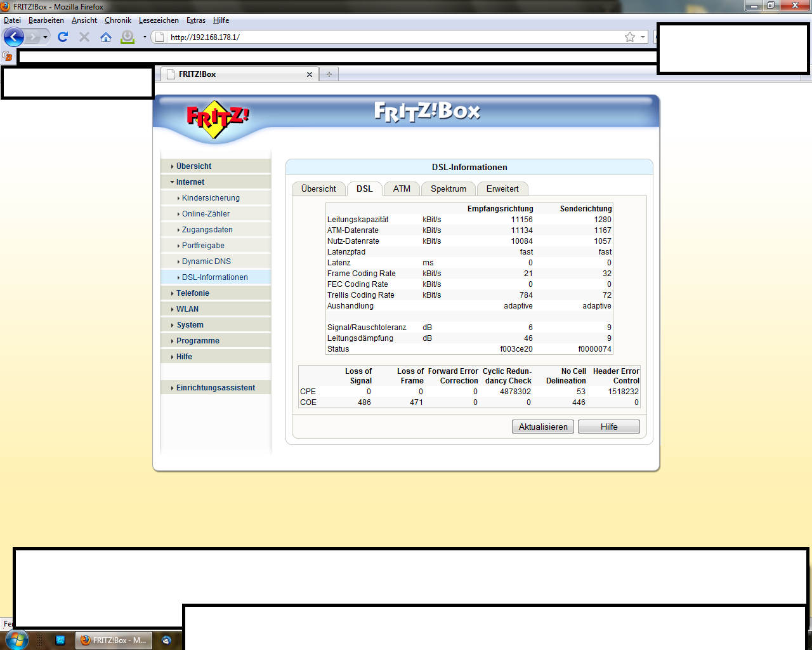Image resolution: width=812 pixels, height=650 pixels.
Task: Open the Extras menu
Action: (x=195, y=20)
